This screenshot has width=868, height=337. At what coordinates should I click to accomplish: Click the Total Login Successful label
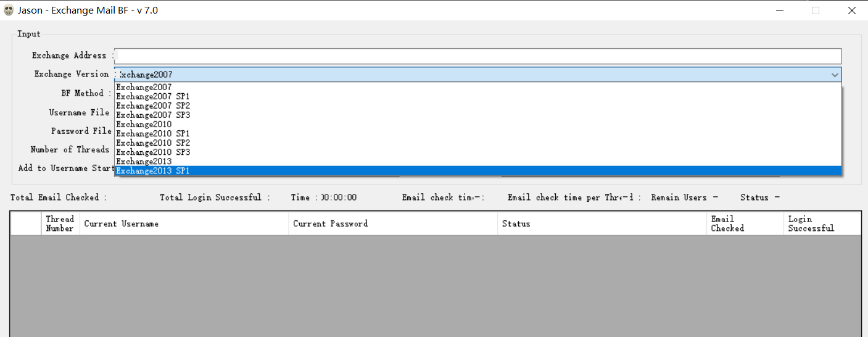pyautogui.click(x=215, y=198)
